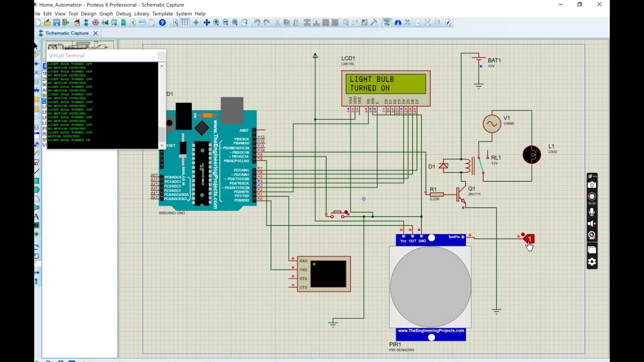Center view at cursor icon

[x=207, y=23]
